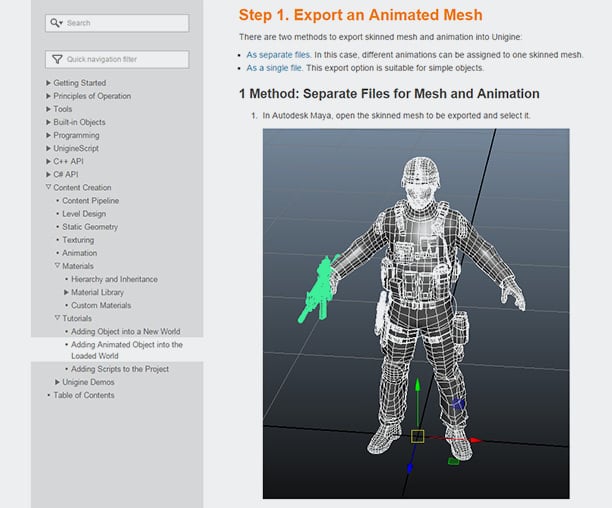Expand the Programming section arrow
This screenshot has width=612, height=508.
[48, 135]
